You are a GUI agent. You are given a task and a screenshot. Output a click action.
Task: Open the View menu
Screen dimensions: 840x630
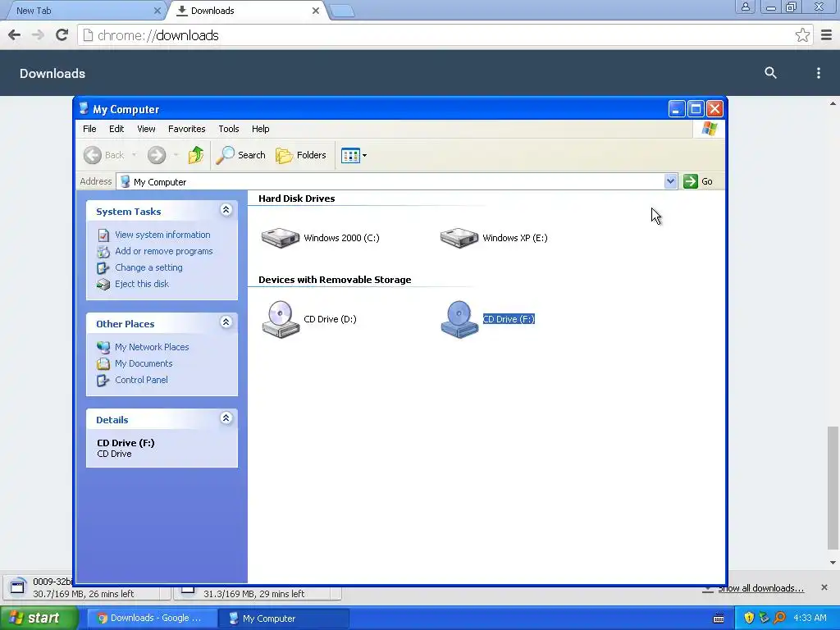pos(146,129)
